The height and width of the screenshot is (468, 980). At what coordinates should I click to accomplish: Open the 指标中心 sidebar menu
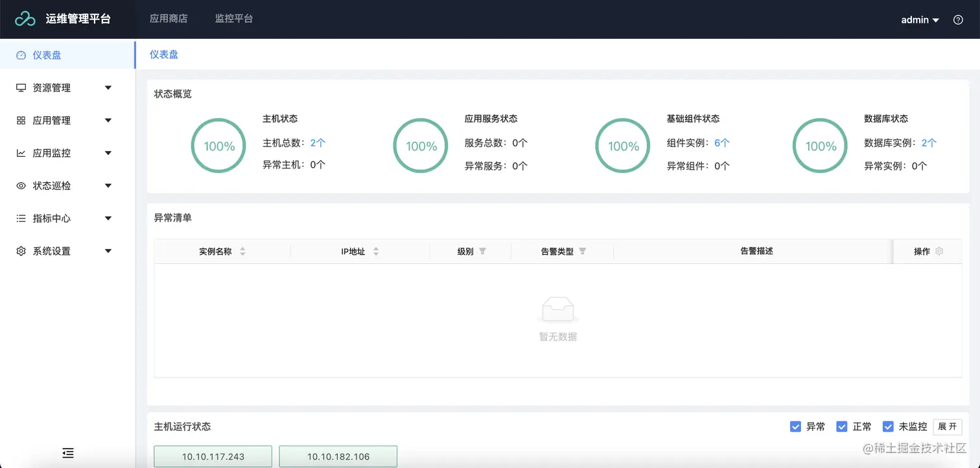point(67,218)
